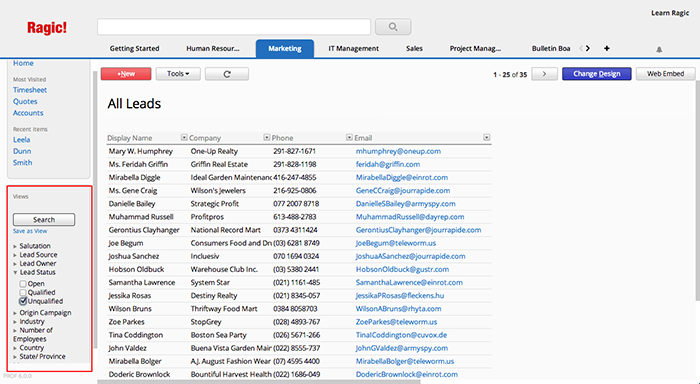The image size is (700, 384).
Task: Switch to IT Management tab
Action: click(x=354, y=48)
